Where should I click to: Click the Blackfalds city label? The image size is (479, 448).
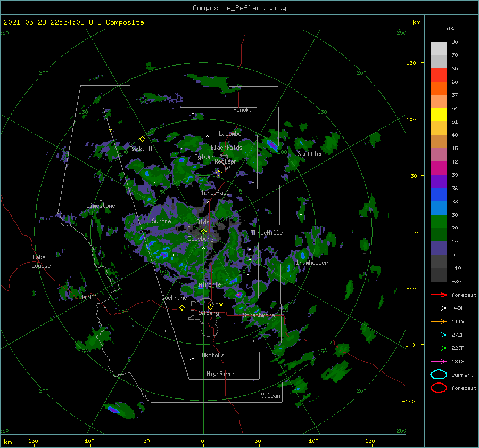[x=226, y=148]
